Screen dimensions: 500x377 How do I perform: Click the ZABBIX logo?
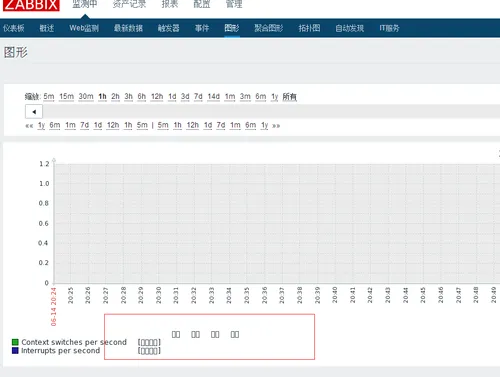31,5
